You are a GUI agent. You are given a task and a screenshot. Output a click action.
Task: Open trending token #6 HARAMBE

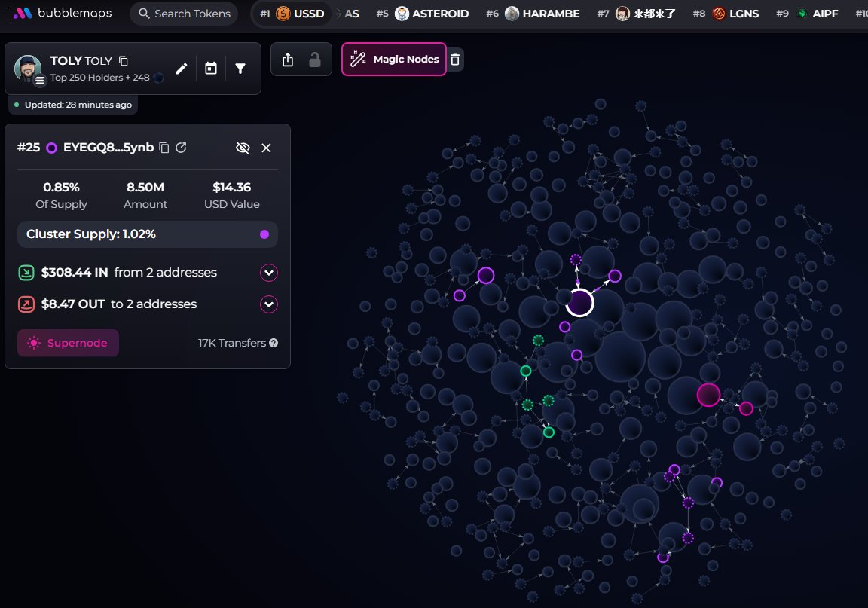coord(533,14)
